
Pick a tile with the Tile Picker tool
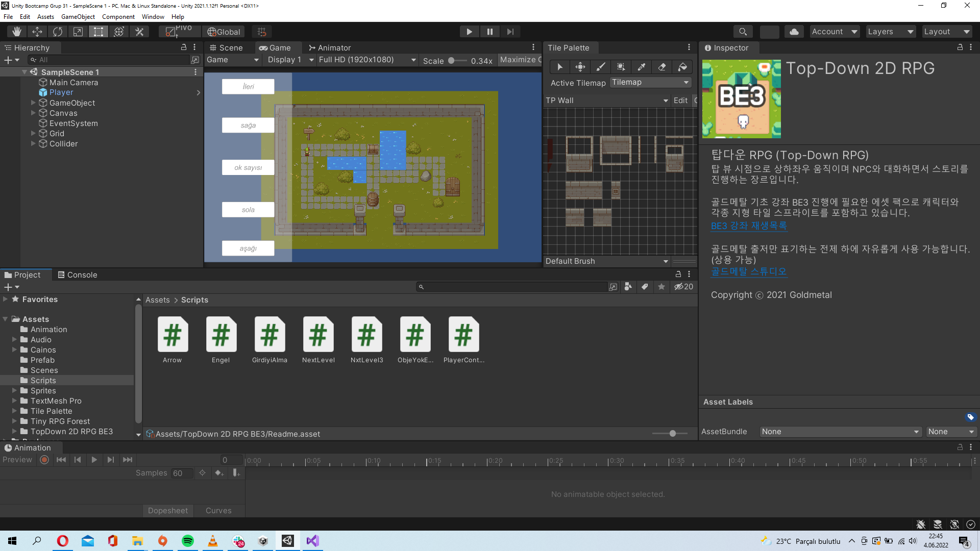[x=641, y=66]
